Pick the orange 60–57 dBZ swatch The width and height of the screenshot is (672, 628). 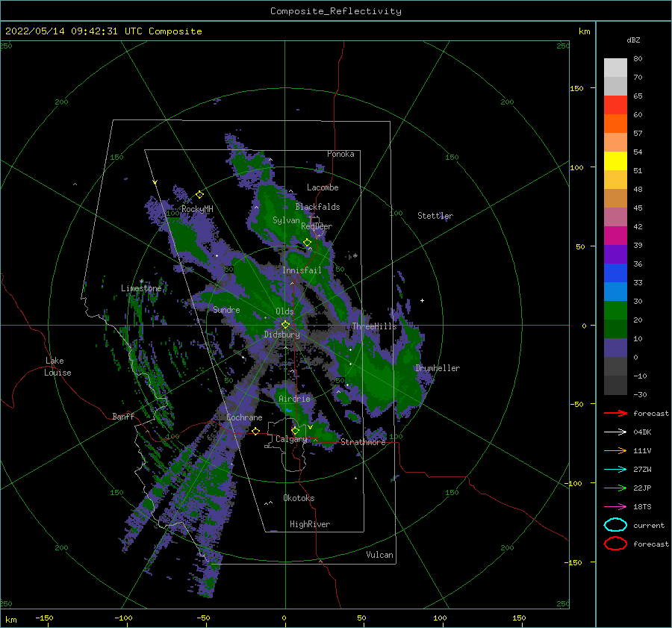[x=615, y=124]
